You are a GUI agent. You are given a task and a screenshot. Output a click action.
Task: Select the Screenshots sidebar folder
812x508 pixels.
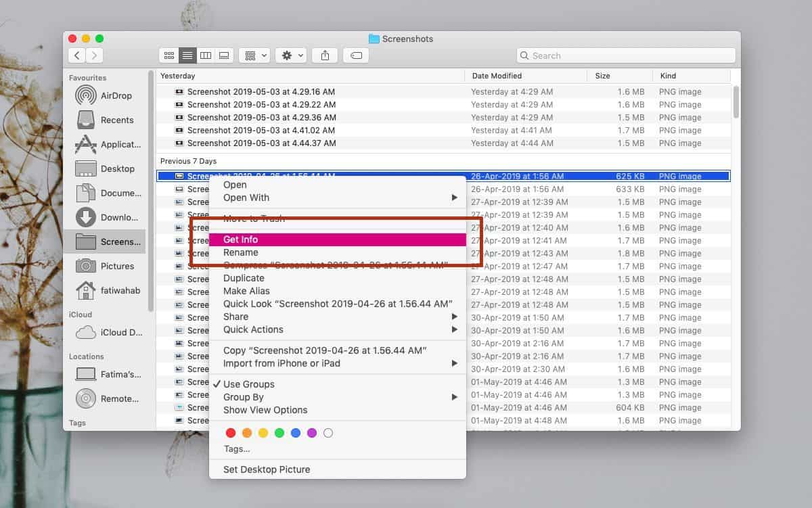(x=105, y=241)
